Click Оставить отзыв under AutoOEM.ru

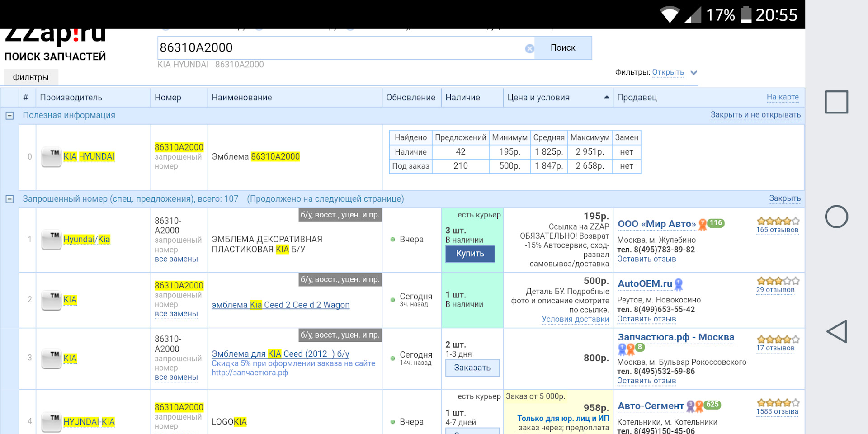[x=646, y=319]
